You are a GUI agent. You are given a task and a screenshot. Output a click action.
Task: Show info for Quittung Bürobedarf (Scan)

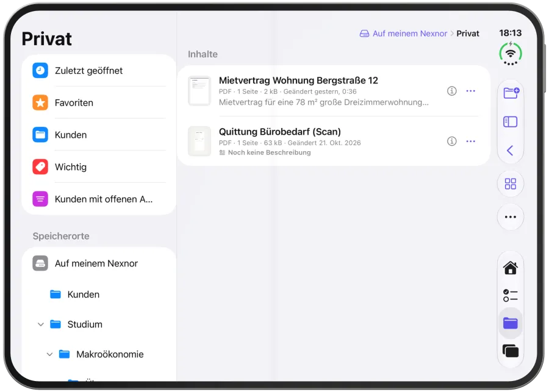(451, 141)
